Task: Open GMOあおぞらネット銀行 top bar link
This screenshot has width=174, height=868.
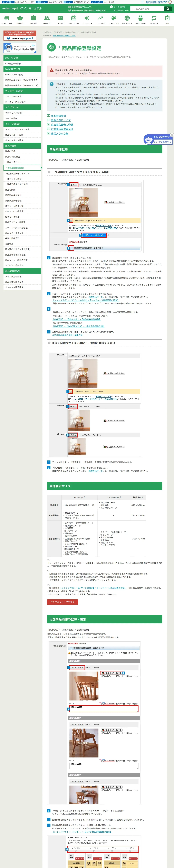Action: (25, 2)
